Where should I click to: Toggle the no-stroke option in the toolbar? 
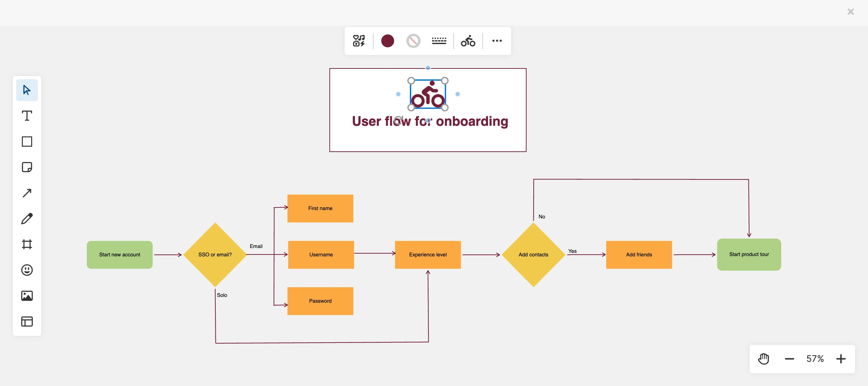pyautogui.click(x=413, y=41)
